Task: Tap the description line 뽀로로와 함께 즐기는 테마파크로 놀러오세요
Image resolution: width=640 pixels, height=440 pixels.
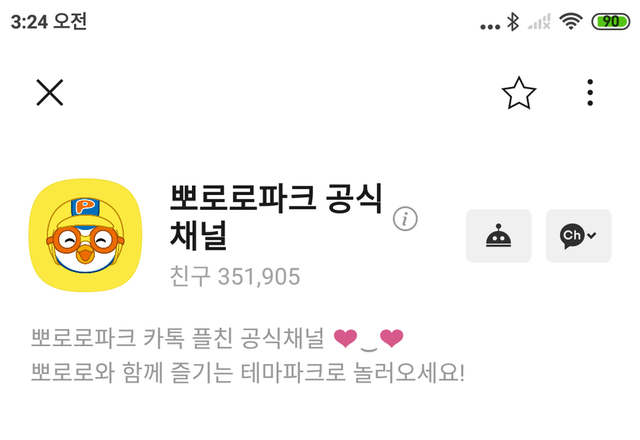Action: tap(248, 372)
